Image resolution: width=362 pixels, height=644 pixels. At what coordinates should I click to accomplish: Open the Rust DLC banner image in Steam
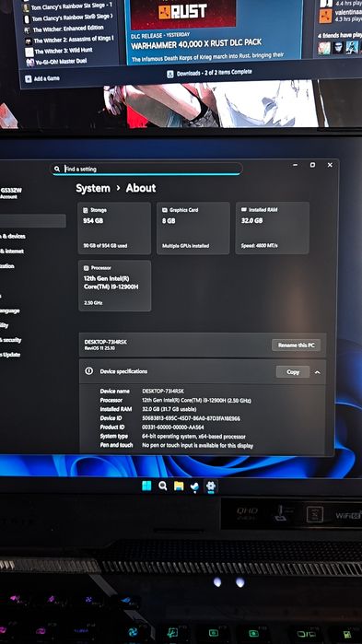click(183, 14)
